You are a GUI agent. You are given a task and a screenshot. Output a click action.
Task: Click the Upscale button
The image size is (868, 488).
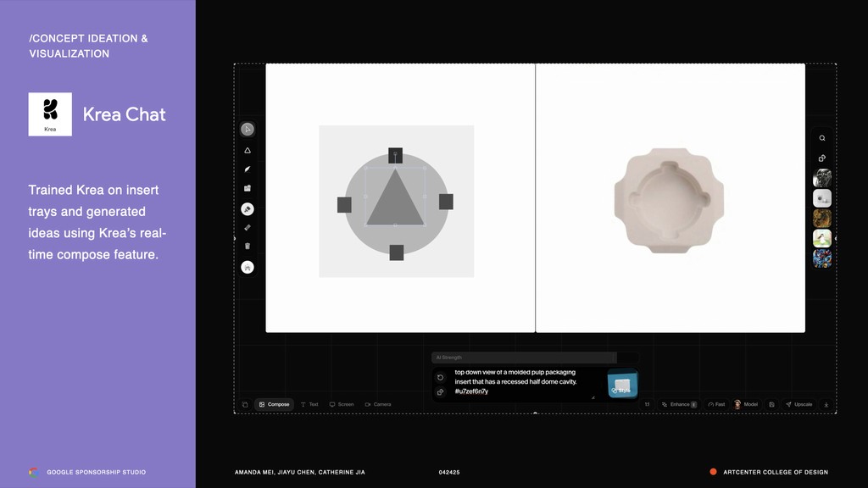pyautogui.click(x=798, y=404)
